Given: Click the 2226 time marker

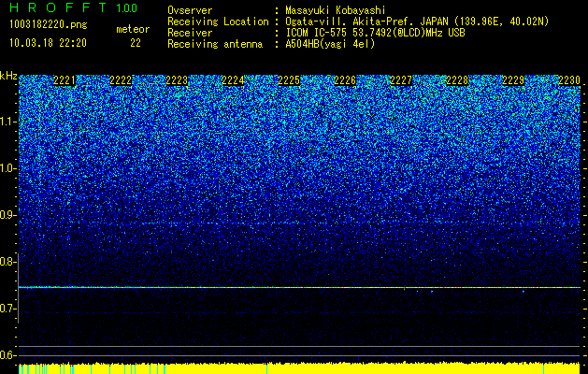Looking at the screenshot, I should 345,80.
